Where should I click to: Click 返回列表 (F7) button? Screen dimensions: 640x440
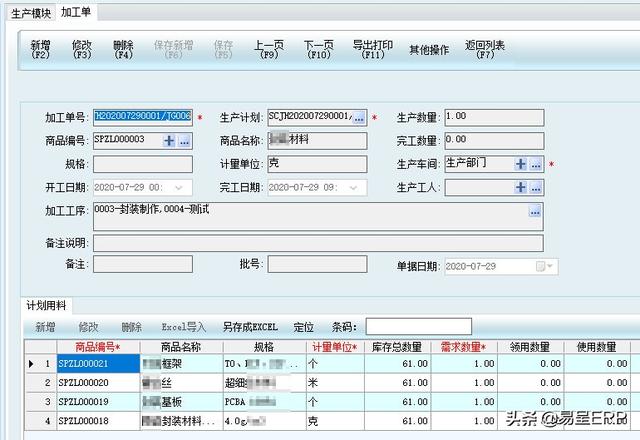485,50
